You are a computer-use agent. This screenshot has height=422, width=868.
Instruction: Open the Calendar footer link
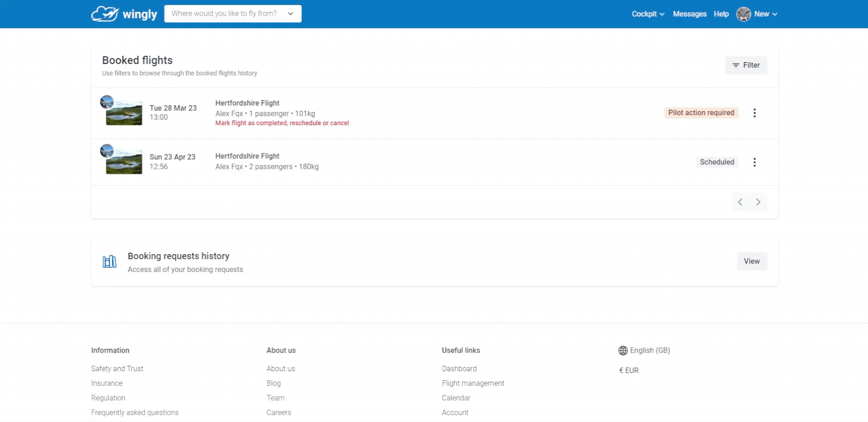tap(456, 397)
